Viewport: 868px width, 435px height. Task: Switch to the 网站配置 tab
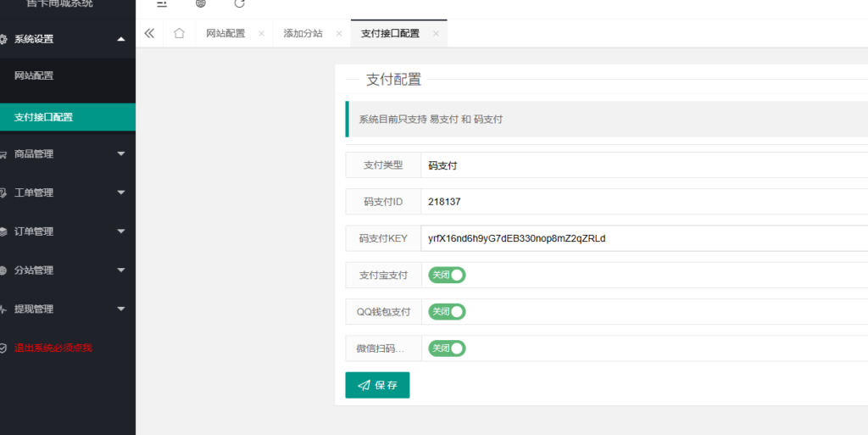(x=225, y=33)
